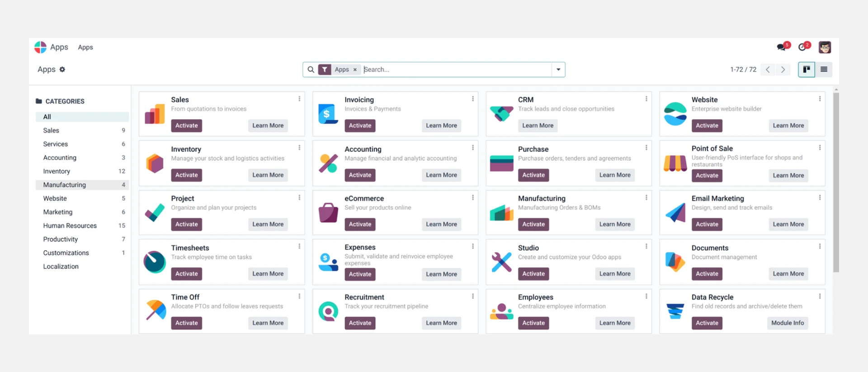Click the Employees app icon
Screen dimensions: 868x372
click(502, 311)
